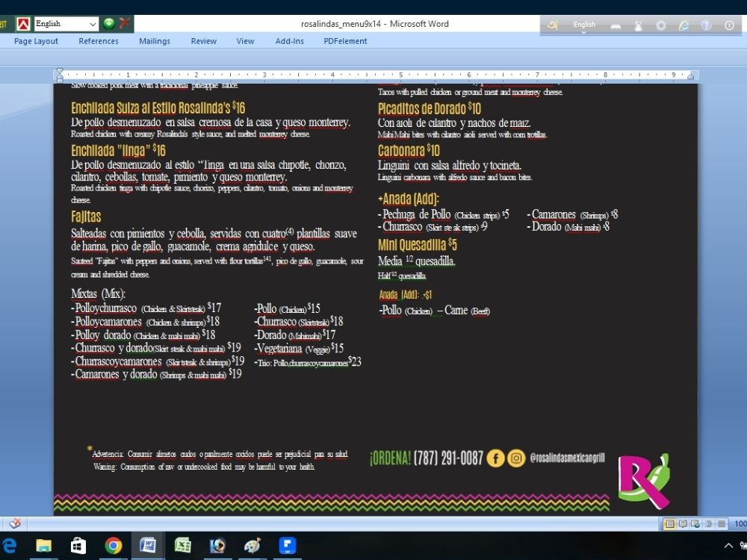747x560 pixels.
Task: Open the Mailings ribbon tab
Action: [155, 41]
